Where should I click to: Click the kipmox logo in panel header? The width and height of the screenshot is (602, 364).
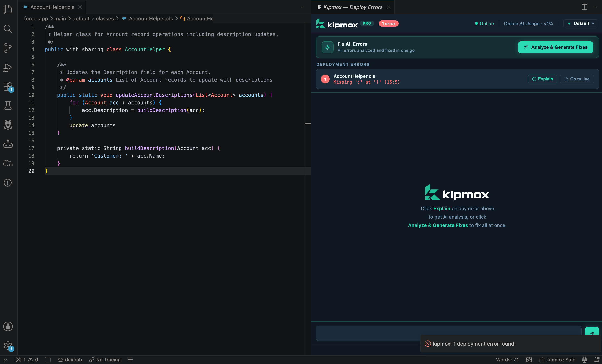(337, 24)
